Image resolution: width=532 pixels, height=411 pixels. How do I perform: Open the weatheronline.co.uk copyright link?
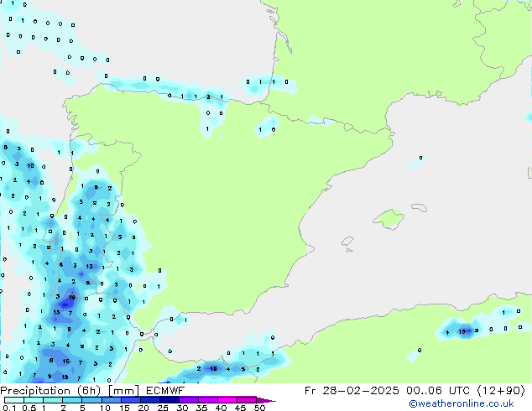[x=462, y=403]
